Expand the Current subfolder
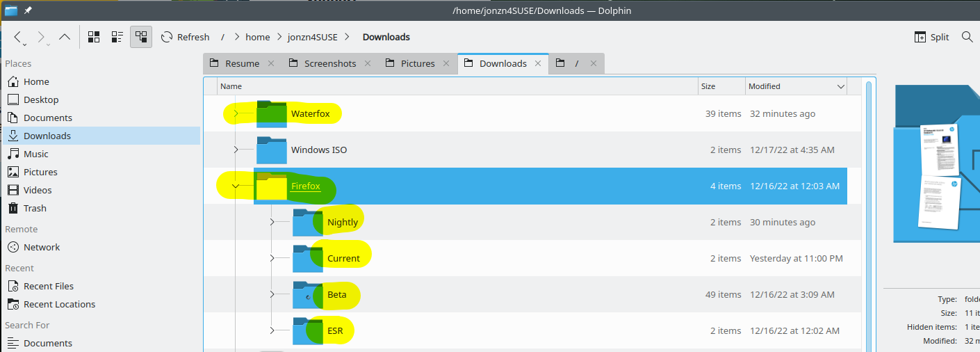Screen dimensions: 980x352 coord(272,258)
